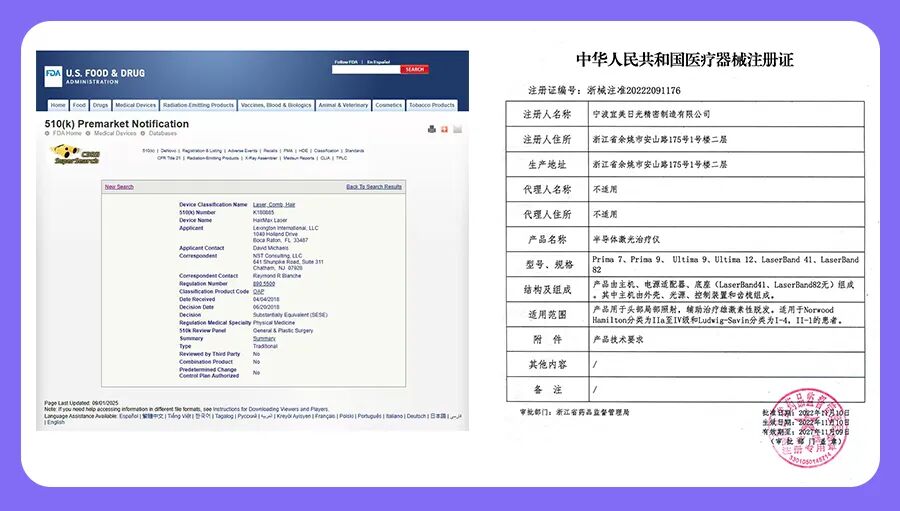
Task: Open the Food tab
Action: pyautogui.click(x=79, y=106)
